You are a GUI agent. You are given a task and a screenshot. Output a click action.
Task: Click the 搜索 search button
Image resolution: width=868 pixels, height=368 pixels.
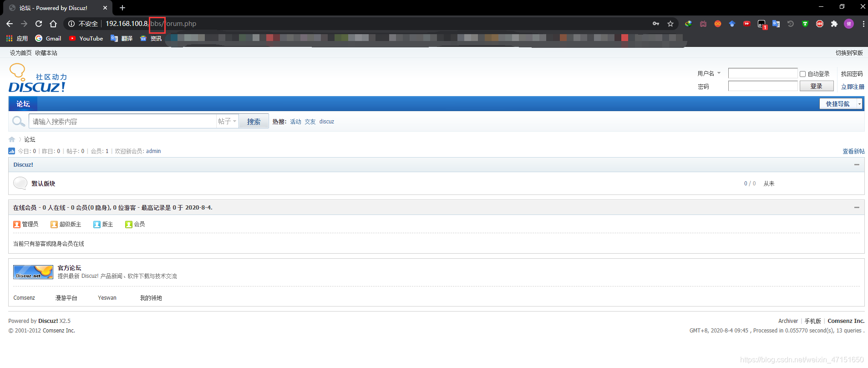[254, 122]
